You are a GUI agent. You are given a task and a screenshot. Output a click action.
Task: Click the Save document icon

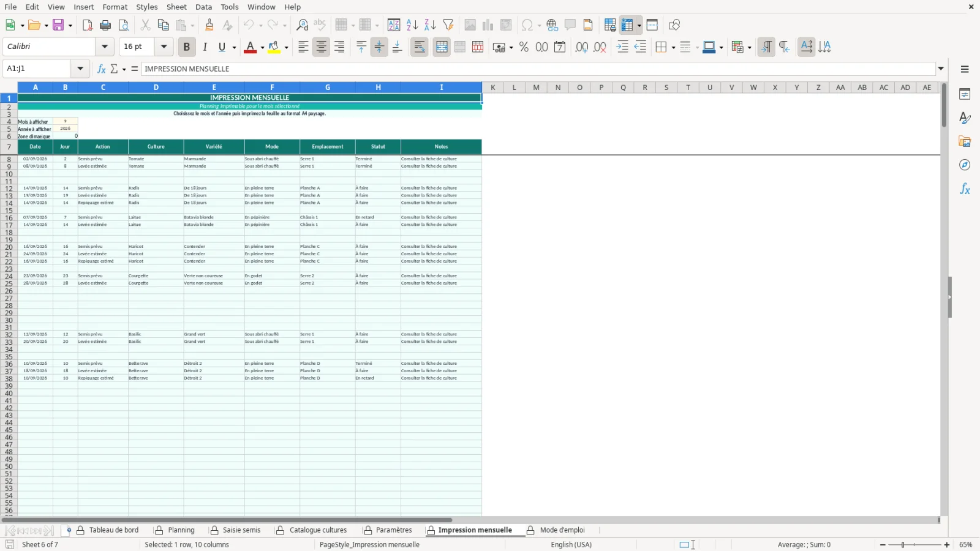[x=59, y=25]
